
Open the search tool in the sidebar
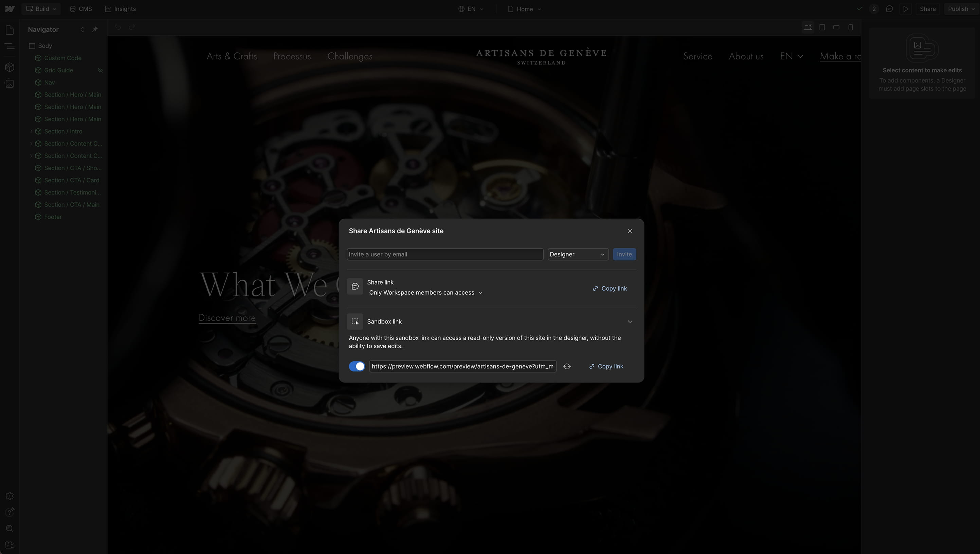10,529
